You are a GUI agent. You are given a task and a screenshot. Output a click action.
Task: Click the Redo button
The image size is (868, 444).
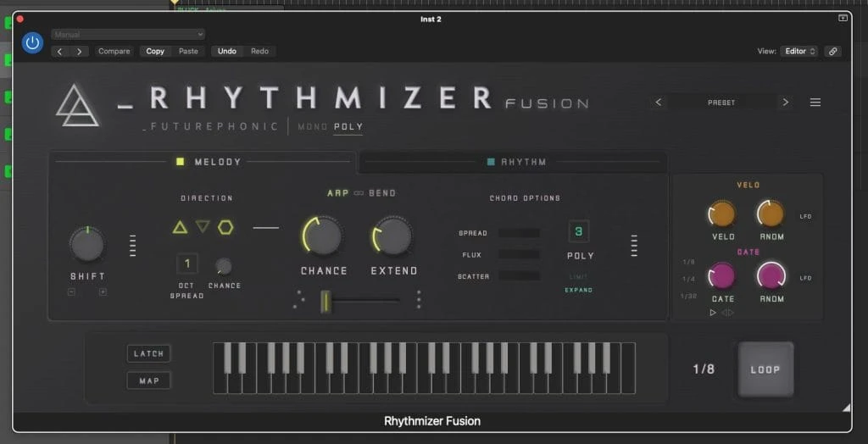(x=259, y=51)
